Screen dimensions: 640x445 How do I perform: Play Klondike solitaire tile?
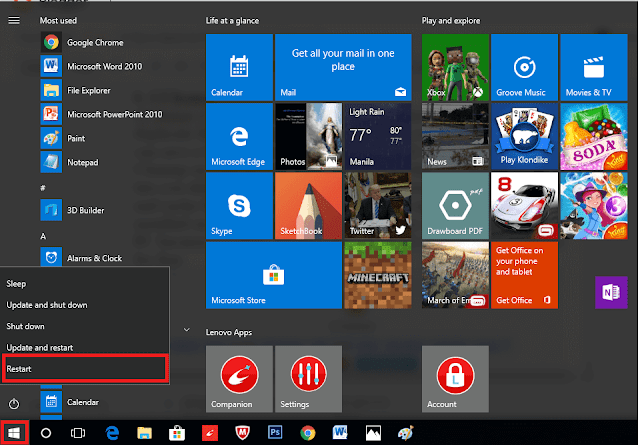(524, 136)
